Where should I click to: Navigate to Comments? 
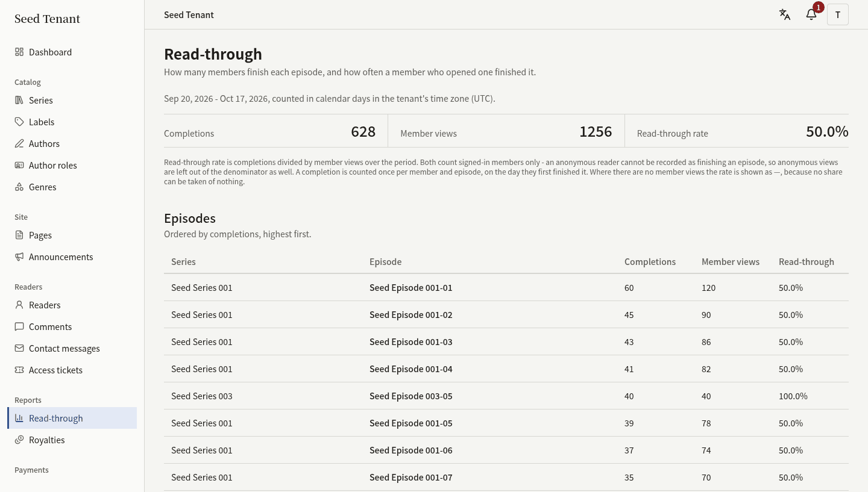[72, 326]
